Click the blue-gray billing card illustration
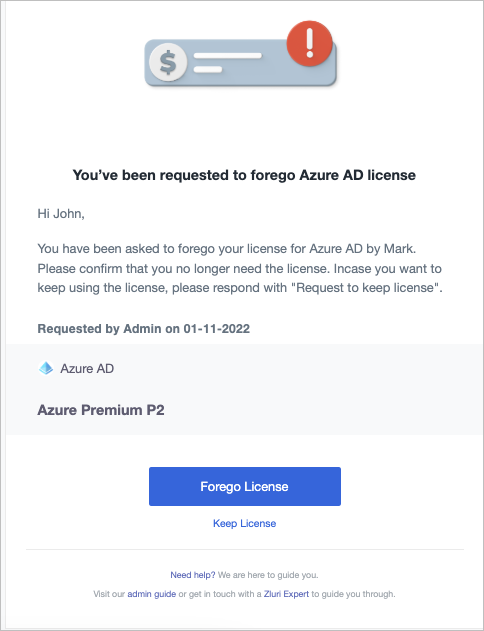Image resolution: width=484 pixels, height=631 pixels. coord(240,62)
